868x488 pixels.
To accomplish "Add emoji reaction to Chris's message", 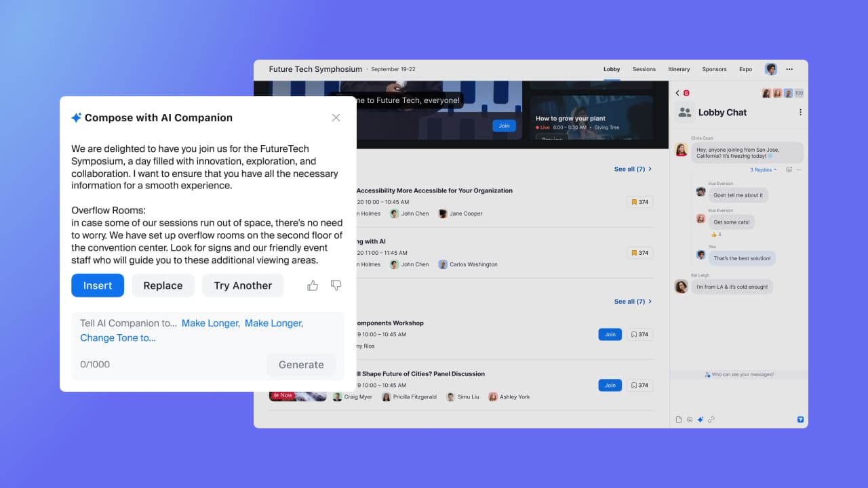I will click(789, 169).
